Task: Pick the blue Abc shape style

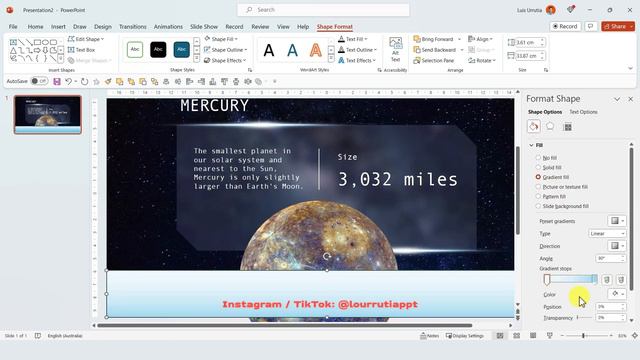Action: 181,50
